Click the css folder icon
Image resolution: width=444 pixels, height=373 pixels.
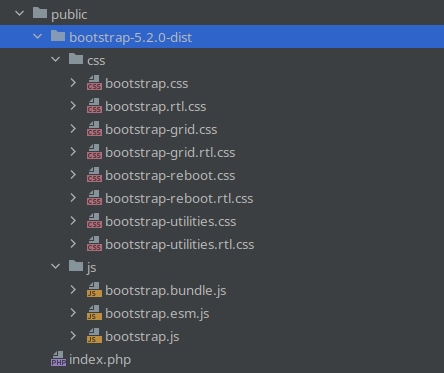coord(76,59)
